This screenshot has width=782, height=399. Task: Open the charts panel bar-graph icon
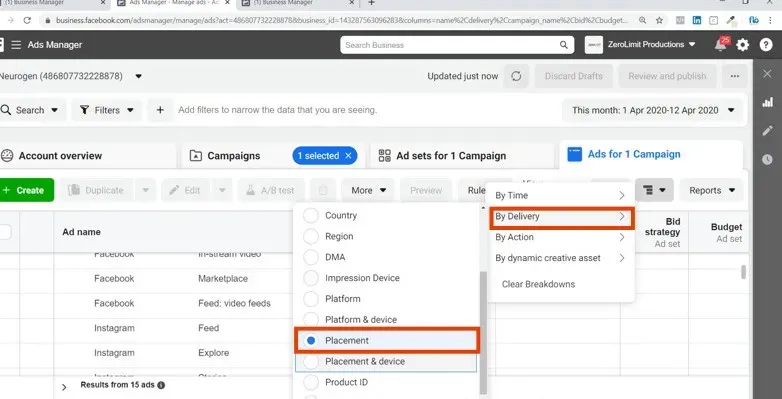coord(767,103)
